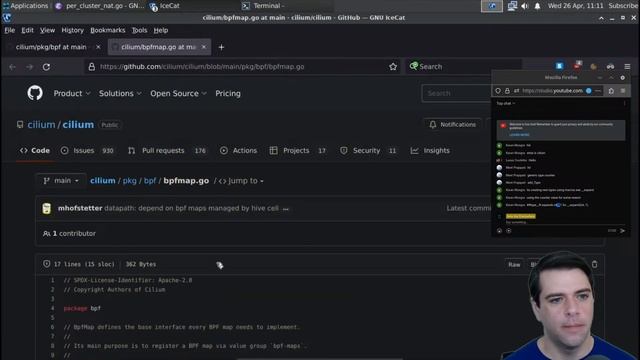
Task: Click the mhofstetter avatar image
Action: click(x=47, y=208)
